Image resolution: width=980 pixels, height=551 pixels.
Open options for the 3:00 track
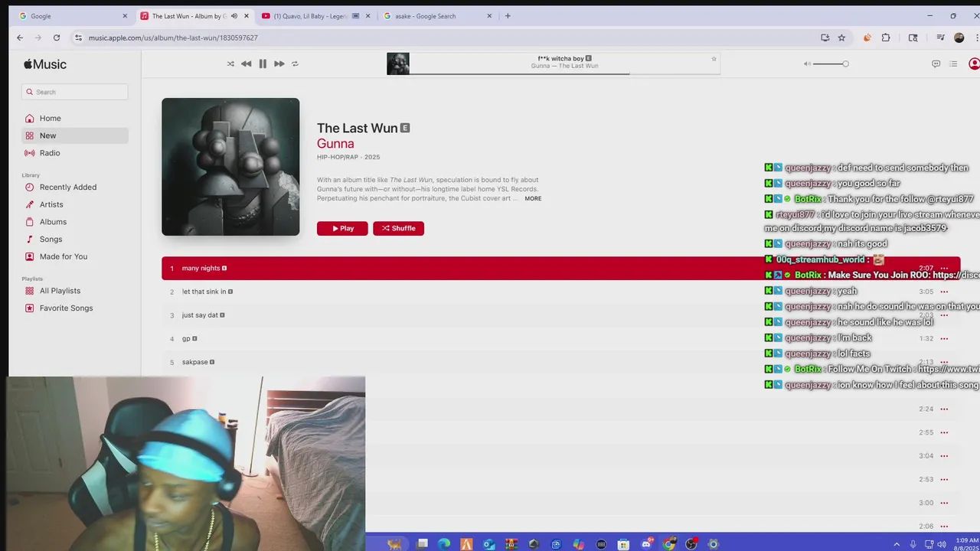[944, 503]
